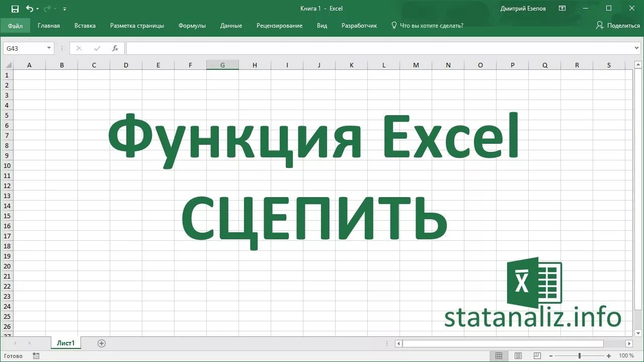Select row 1 header
Viewport: 644px width, 362px height.
pos(7,75)
